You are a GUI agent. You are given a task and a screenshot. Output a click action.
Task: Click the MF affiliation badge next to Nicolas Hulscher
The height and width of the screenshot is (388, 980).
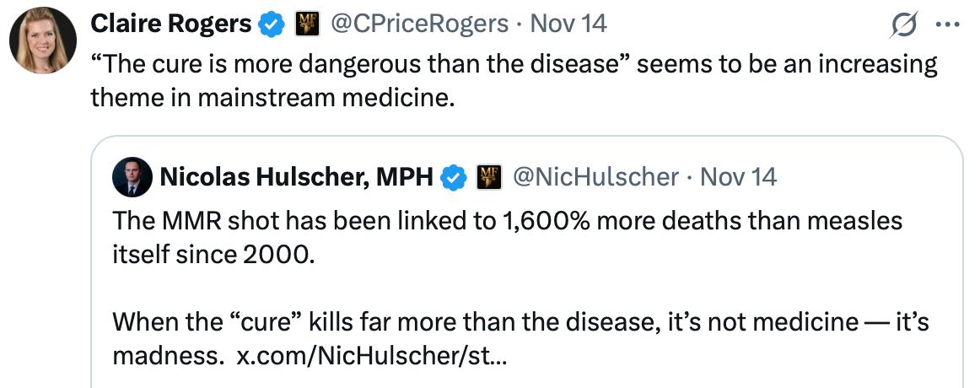[x=489, y=177]
